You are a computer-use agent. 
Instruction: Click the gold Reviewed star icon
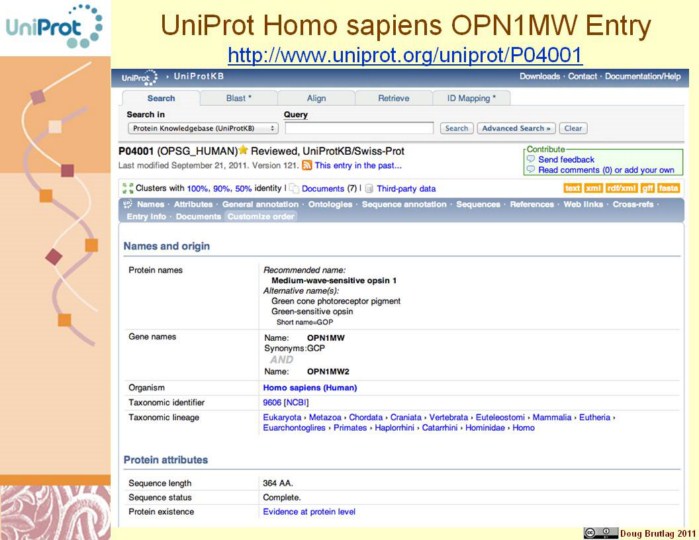[x=242, y=151]
